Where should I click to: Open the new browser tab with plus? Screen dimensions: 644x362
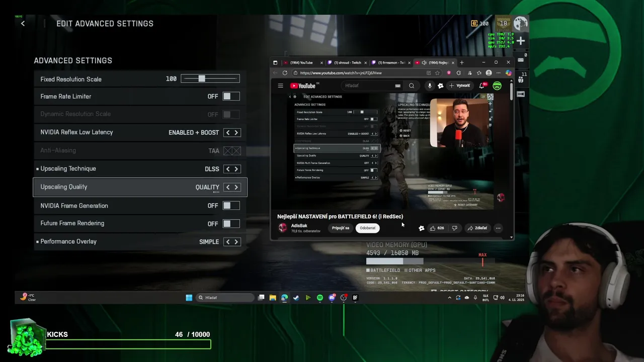coord(462,63)
